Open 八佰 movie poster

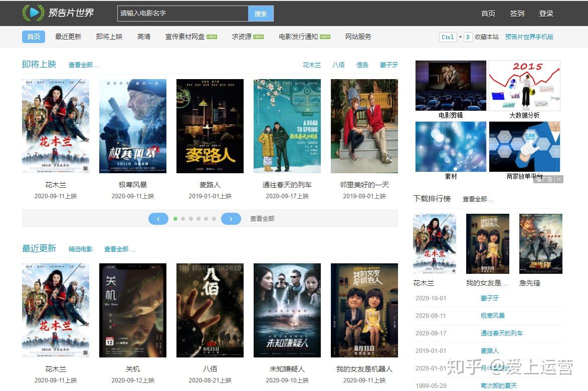point(210,310)
